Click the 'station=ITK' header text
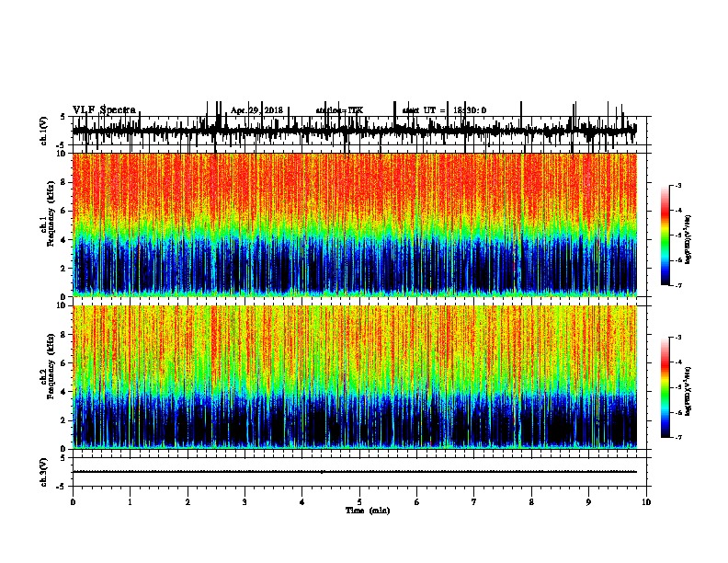Viewport: 728px width, 563px height. pyautogui.click(x=339, y=110)
